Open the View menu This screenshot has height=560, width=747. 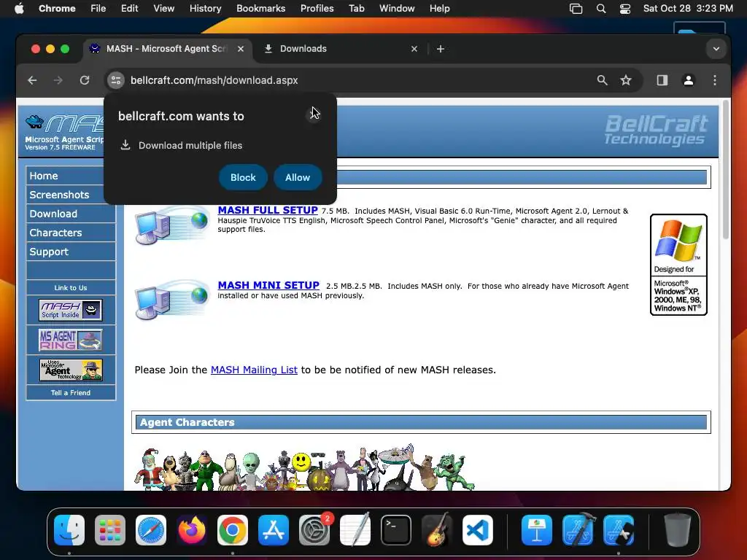(164, 9)
